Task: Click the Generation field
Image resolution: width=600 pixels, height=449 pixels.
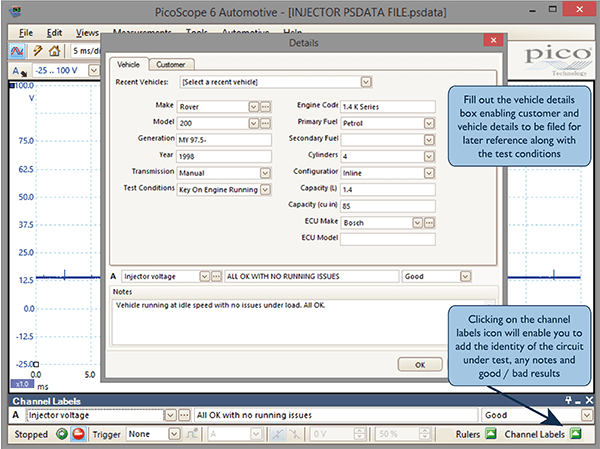Action: [224, 140]
